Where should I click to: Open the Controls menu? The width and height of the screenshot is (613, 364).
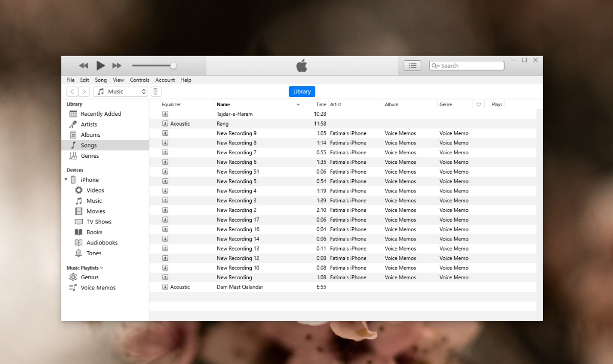click(x=139, y=80)
